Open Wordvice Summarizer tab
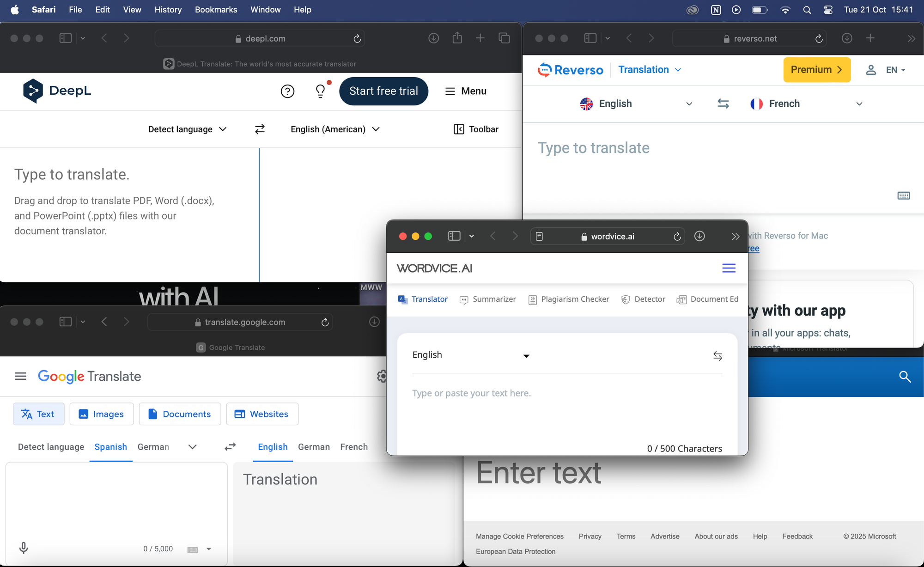The image size is (924, 567). pos(488,299)
